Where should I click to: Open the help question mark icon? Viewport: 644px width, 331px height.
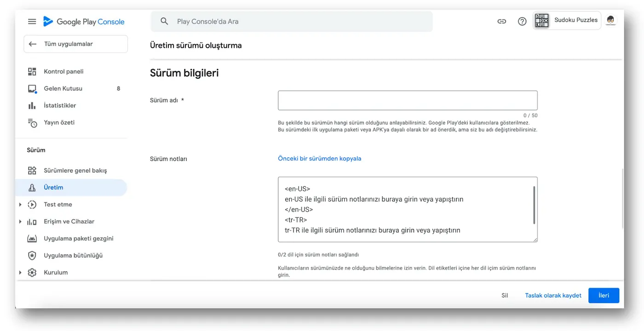[522, 21]
